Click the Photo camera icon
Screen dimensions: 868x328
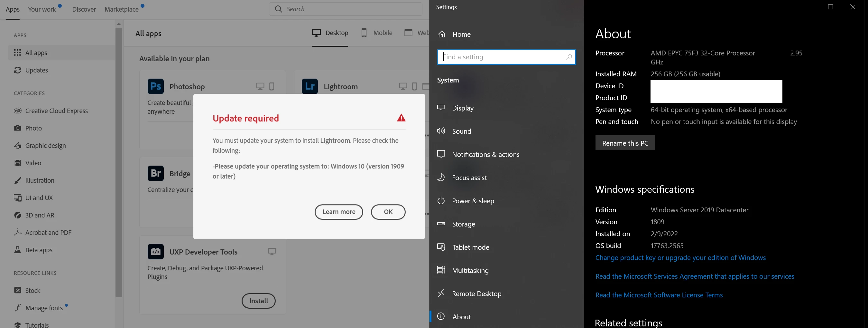tap(17, 128)
